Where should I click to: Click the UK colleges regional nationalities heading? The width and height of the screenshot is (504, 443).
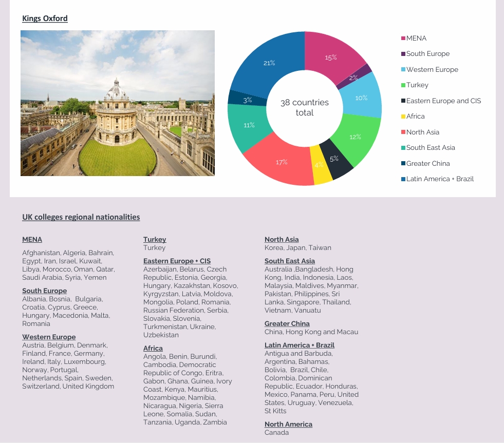tap(81, 217)
